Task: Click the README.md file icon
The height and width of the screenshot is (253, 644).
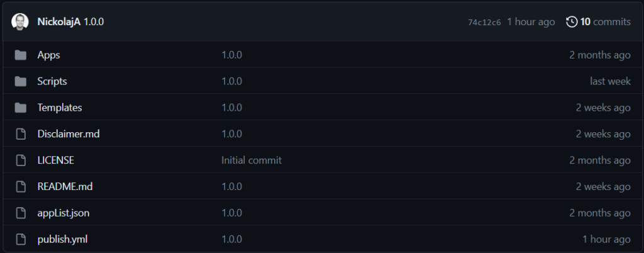Action: pos(21,186)
